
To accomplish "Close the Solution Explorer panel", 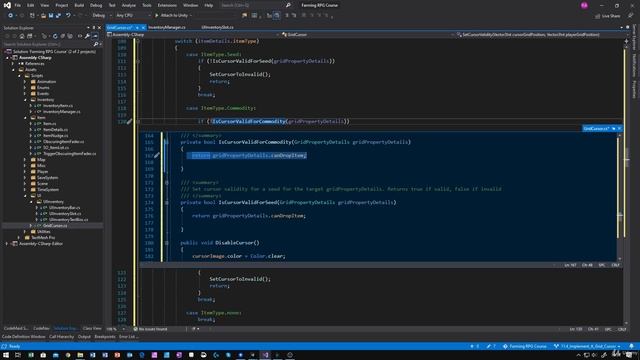I will [99, 28].
